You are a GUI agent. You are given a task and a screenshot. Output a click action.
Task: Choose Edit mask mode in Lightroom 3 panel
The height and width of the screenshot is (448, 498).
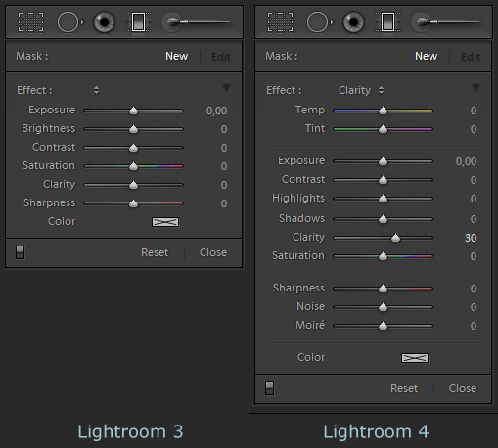[x=221, y=57]
